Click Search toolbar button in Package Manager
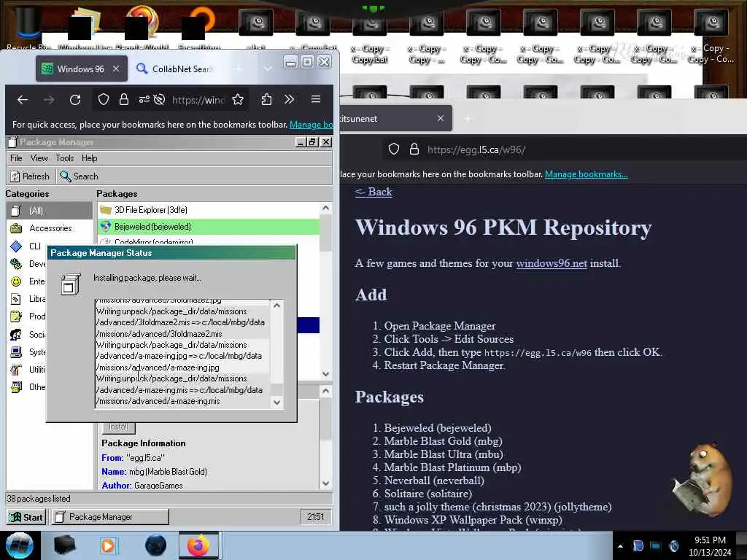The image size is (747, 560). (x=79, y=176)
